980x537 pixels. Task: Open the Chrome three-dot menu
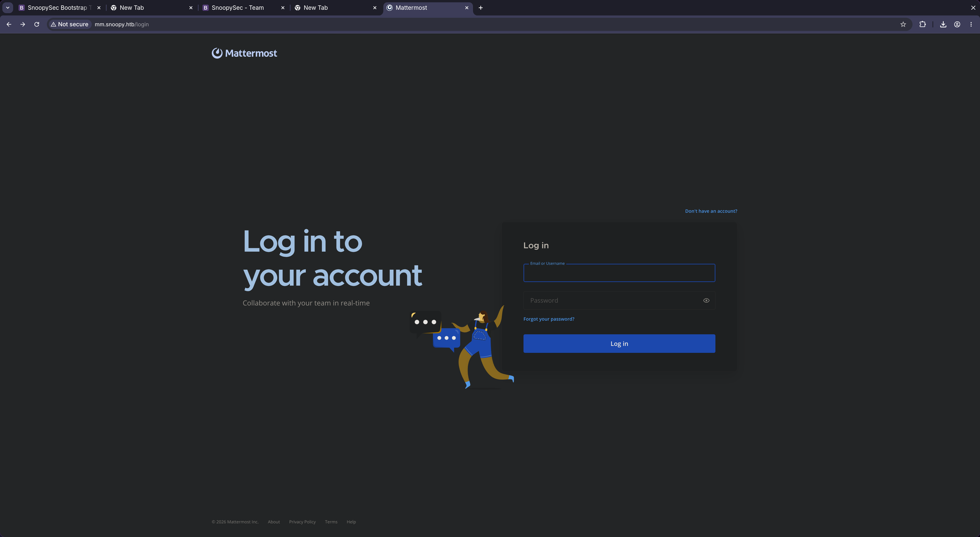tap(971, 24)
